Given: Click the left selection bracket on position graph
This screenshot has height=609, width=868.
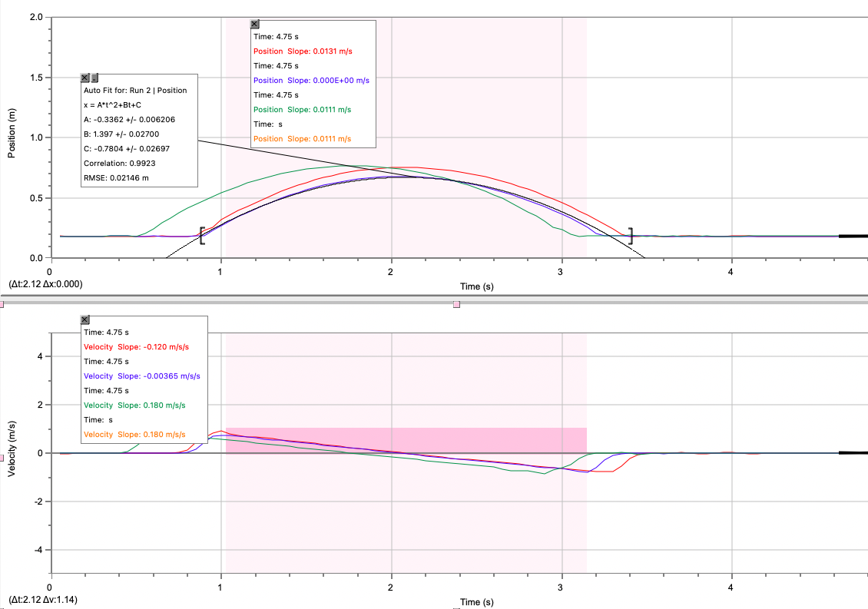Looking at the screenshot, I should coord(201,236).
